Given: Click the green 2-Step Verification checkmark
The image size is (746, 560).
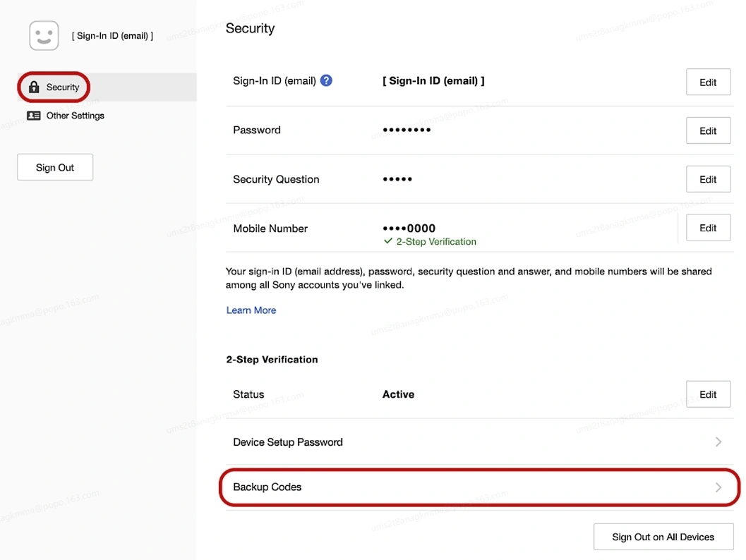Looking at the screenshot, I should (x=387, y=241).
